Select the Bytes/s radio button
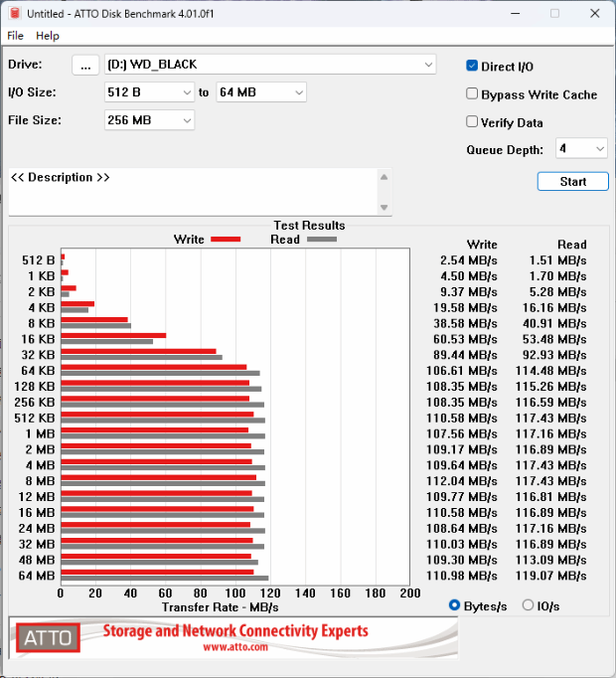 [454, 605]
